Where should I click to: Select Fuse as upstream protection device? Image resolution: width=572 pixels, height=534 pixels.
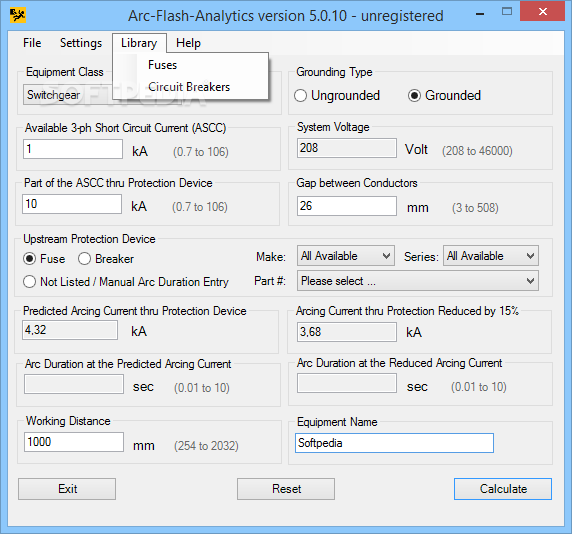pyautogui.click(x=44, y=259)
